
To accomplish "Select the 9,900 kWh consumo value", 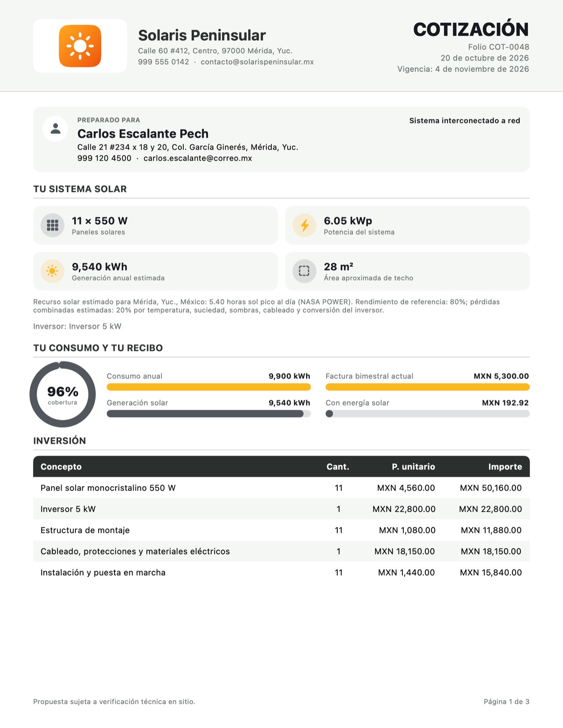I will pyautogui.click(x=289, y=376).
